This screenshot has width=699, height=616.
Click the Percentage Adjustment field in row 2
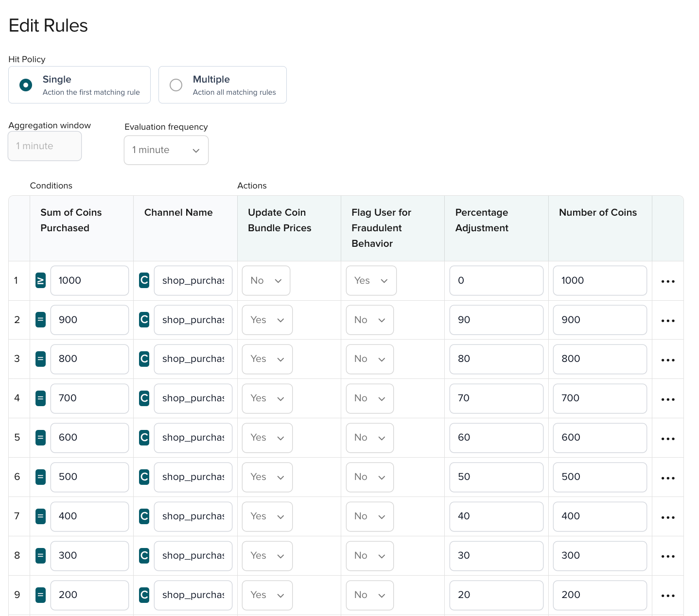click(496, 320)
